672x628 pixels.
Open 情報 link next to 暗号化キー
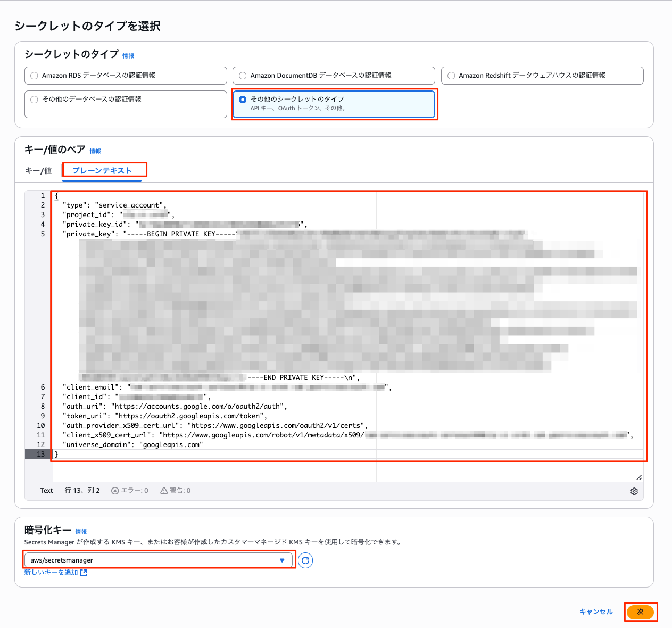tap(81, 532)
